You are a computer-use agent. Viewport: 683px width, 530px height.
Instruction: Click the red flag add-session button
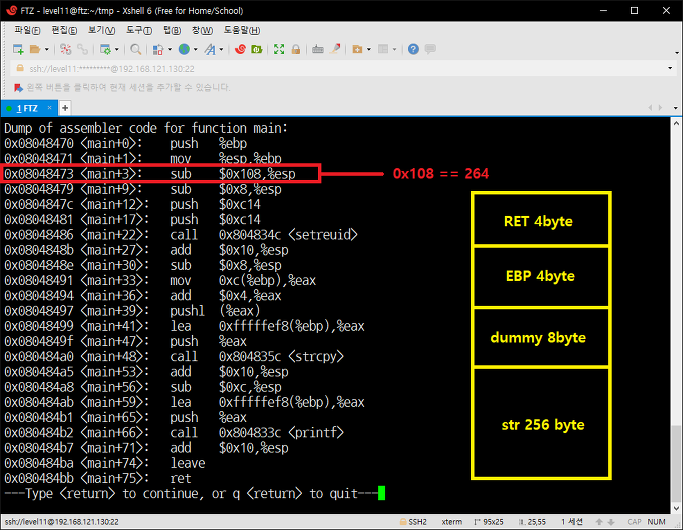pos(18,88)
